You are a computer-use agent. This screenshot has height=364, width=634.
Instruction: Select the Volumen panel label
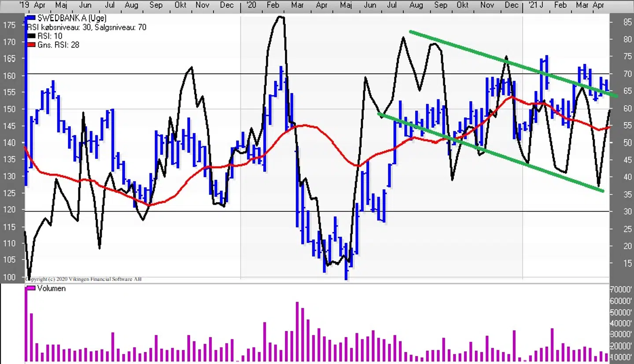(x=51, y=289)
